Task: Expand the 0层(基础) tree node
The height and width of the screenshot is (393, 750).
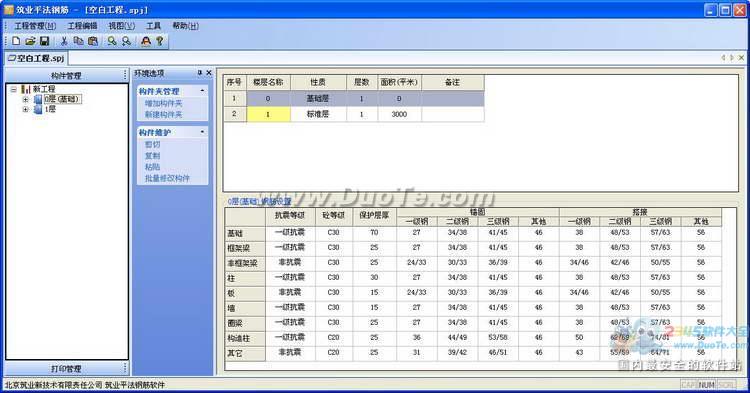Action: click(x=26, y=99)
